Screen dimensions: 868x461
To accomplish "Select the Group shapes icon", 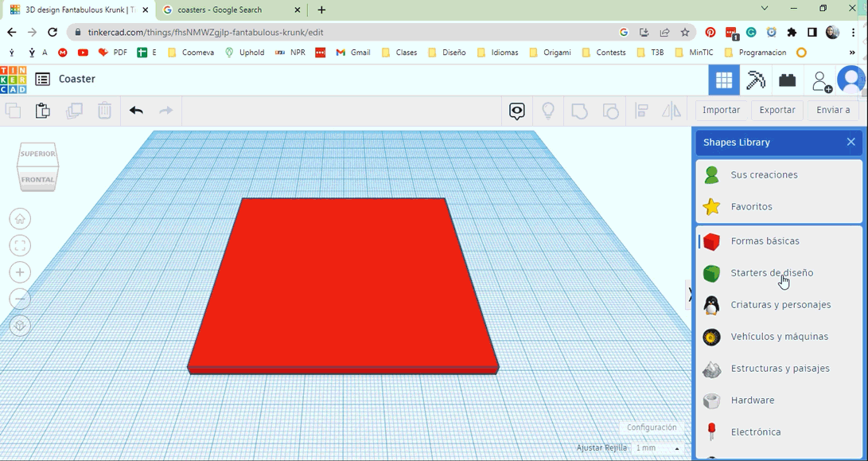I will (x=579, y=111).
